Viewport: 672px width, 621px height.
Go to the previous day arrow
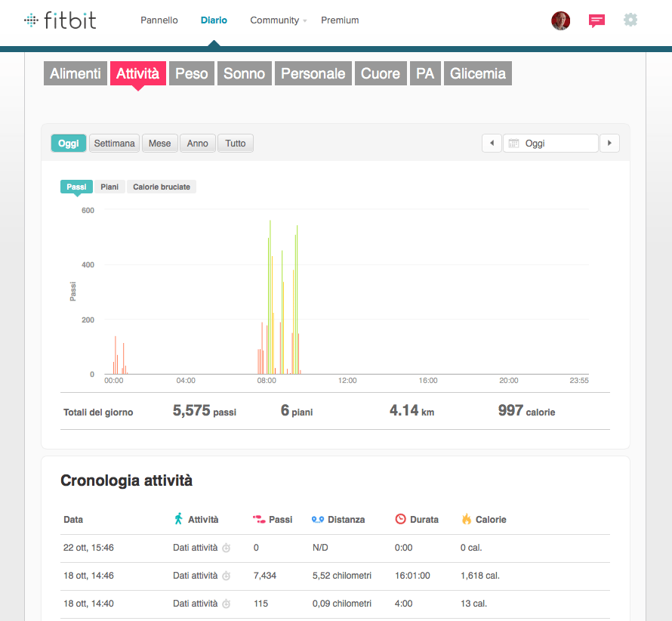492,144
